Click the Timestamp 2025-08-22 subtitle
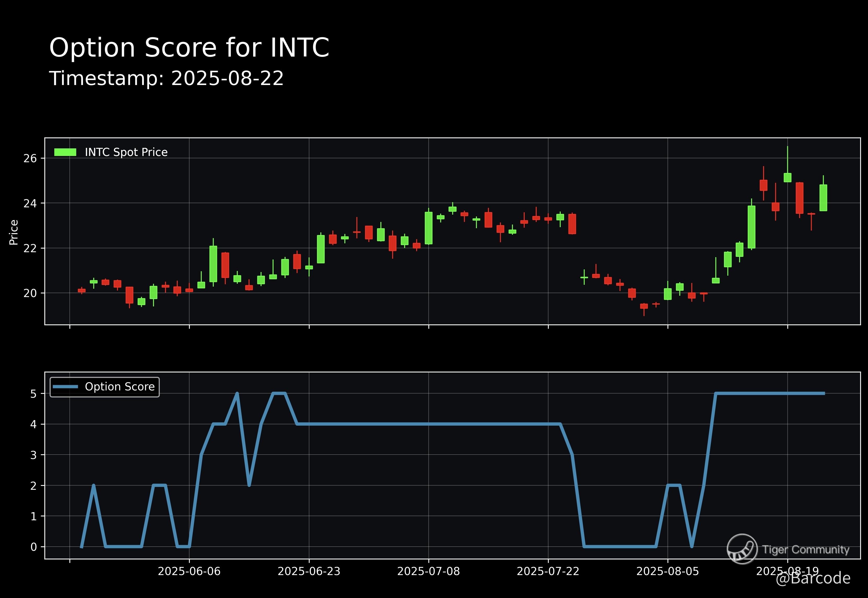Image resolution: width=868 pixels, height=598 pixels. click(166, 79)
